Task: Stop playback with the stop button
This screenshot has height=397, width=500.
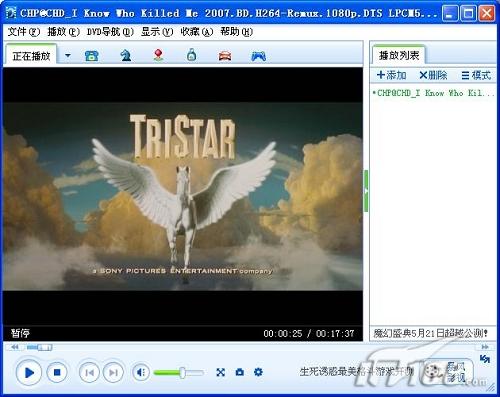Action: coord(57,372)
